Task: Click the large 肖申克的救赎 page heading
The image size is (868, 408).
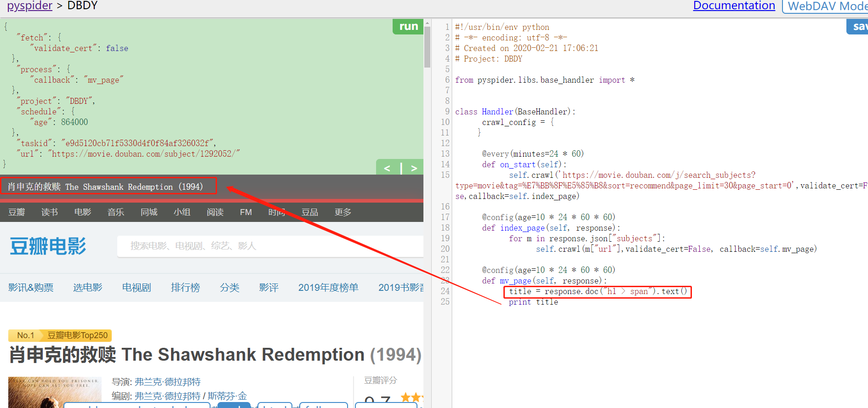Action: pos(215,355)
